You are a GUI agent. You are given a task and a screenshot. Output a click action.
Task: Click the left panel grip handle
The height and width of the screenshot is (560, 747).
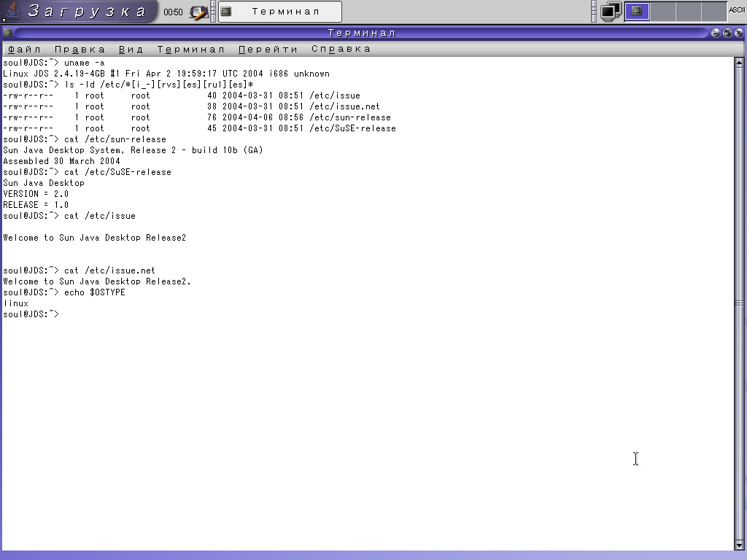pos(213,12)
